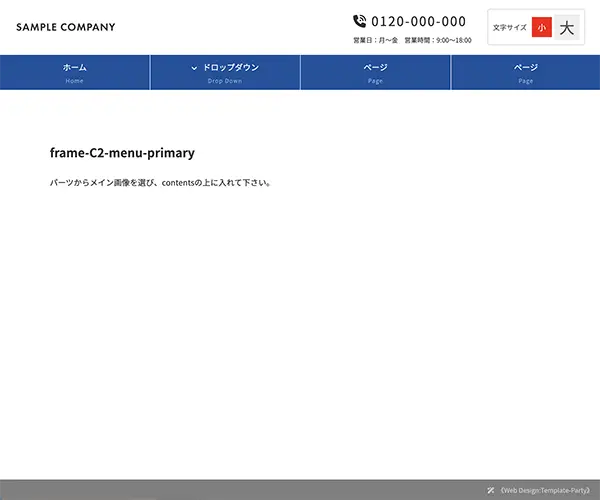Switch font size to small (小)
Viewport: 600px width, 500px height.
point(541,28)
